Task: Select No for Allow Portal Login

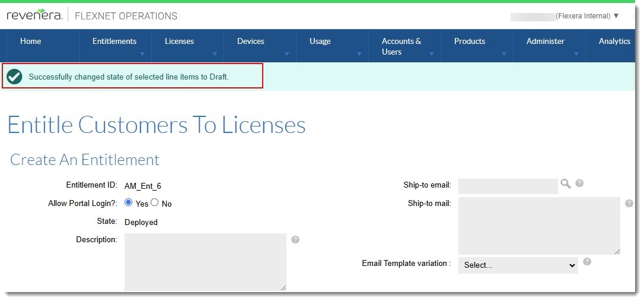Action: point(155,202)
